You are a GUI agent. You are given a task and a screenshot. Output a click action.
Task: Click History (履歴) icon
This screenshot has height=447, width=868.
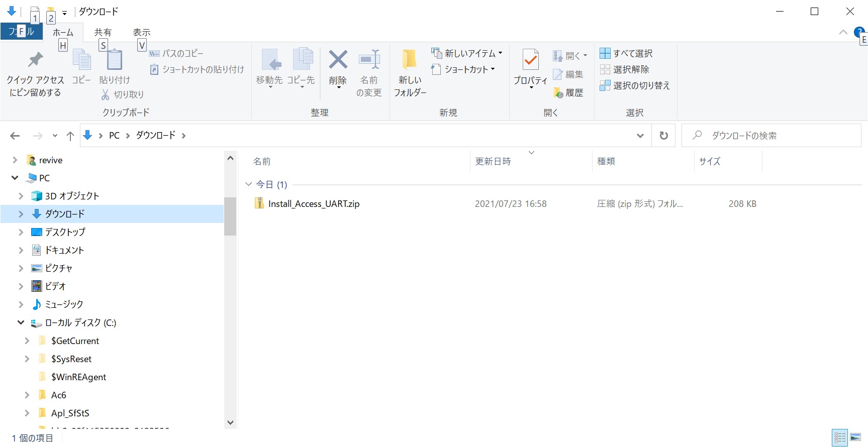558,93
